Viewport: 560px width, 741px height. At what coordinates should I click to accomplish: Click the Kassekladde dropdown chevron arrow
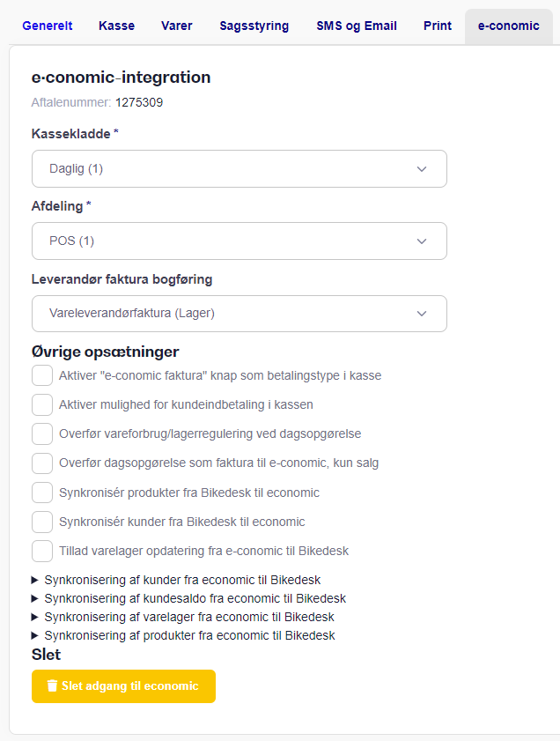tap(422, 169)
